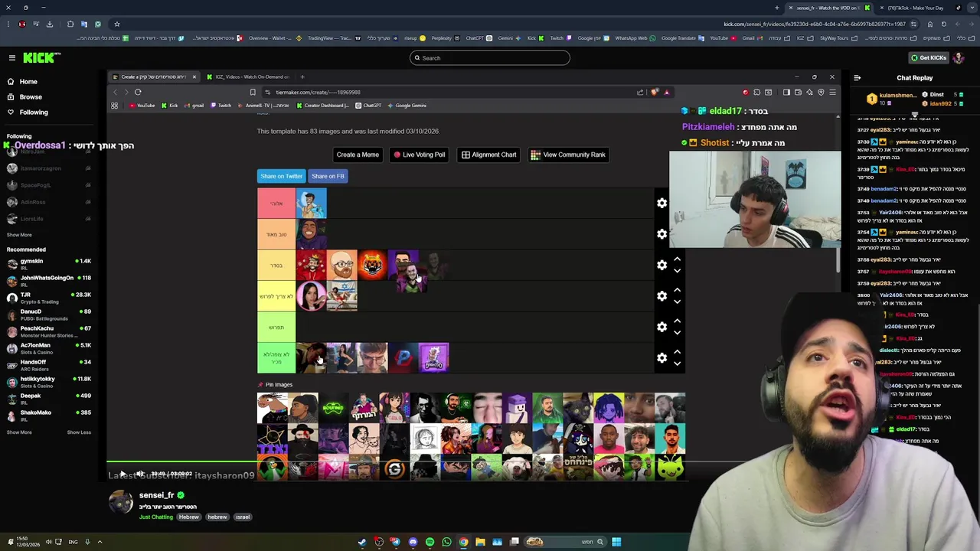Screen dimensions: 980x551
Task: Open the Kick sidebar hamburger menu
Action: [x=11, y=57]
